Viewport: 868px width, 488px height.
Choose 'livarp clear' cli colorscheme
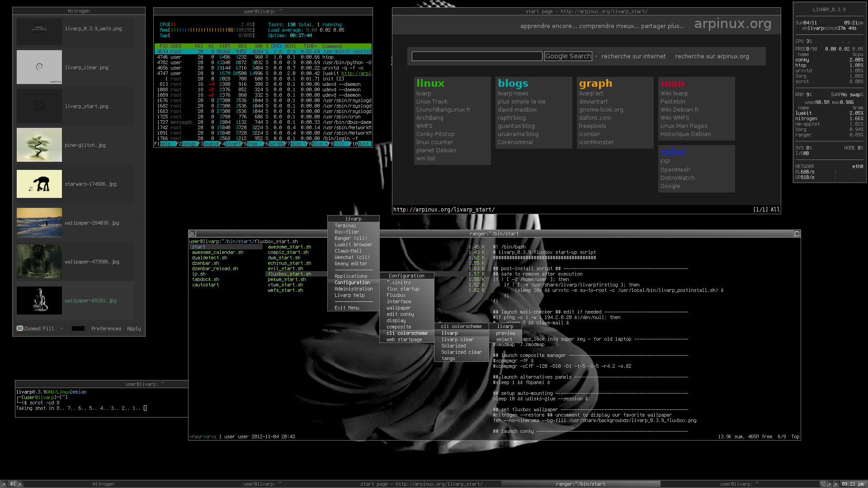tap(462, 339)
